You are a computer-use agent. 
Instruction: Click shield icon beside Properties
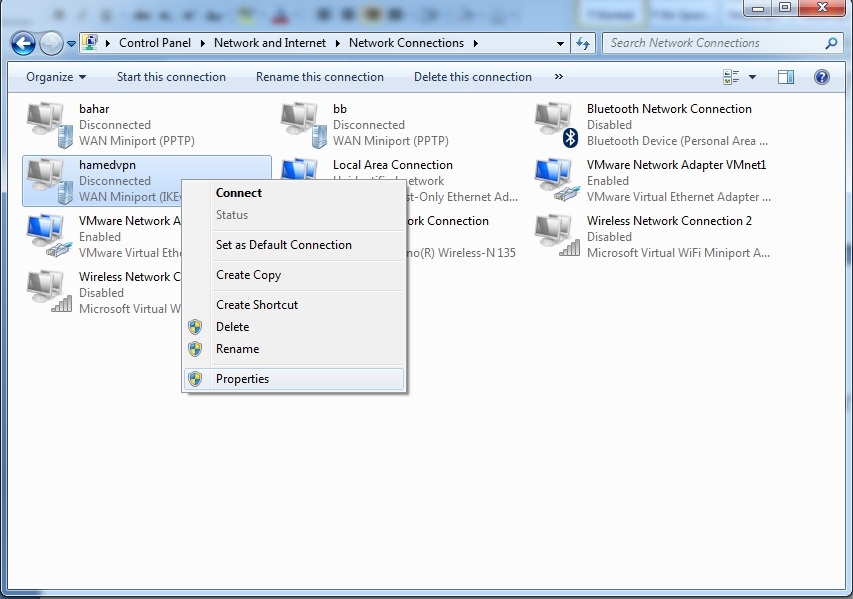(x=195, y=379)
